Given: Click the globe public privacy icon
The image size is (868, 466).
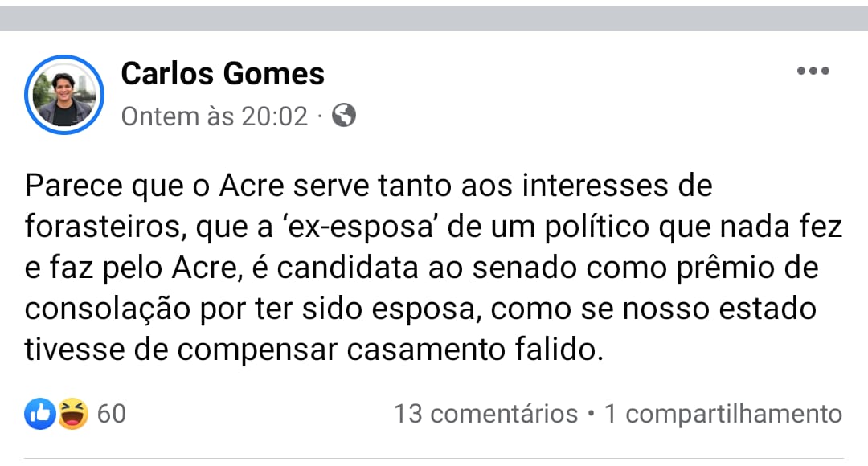Looking at the screenshot, I should [344, 116].
